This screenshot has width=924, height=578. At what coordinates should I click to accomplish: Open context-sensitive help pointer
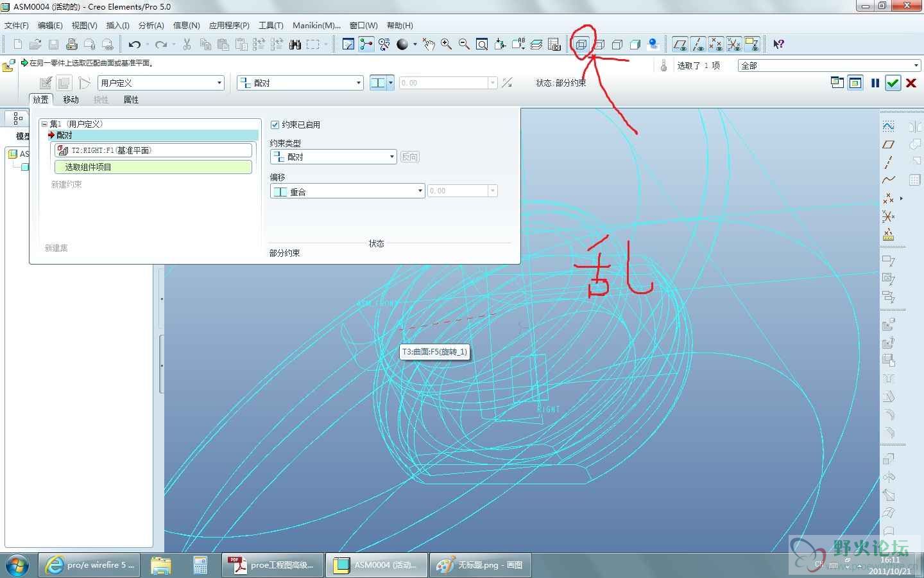point(778,44)
